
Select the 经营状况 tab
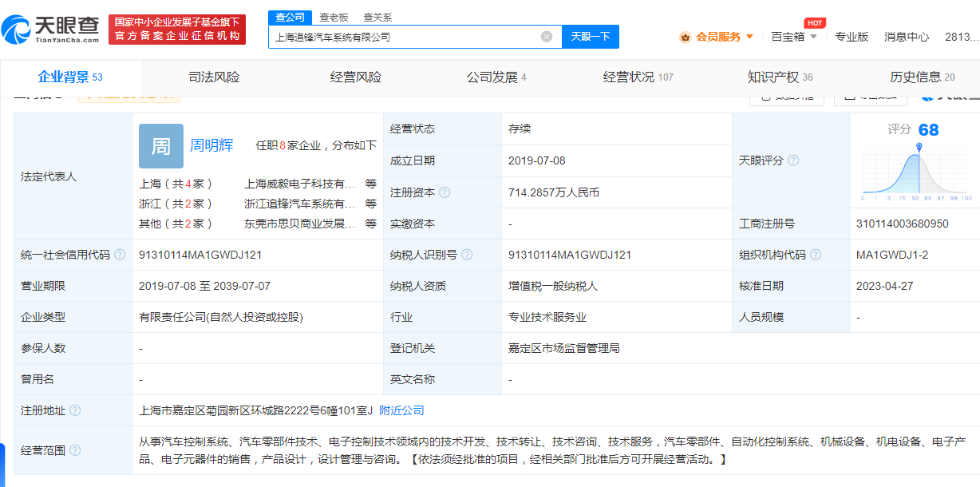coord(638,77)
